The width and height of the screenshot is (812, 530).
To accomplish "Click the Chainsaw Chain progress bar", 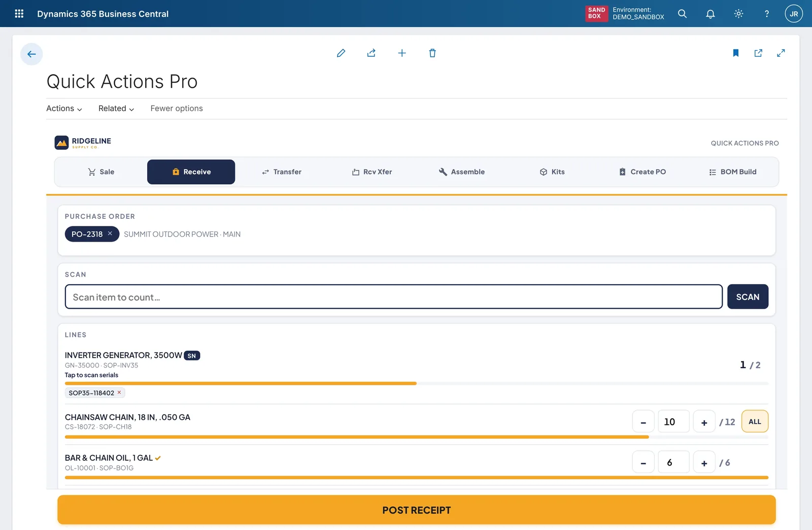I will (417, 437).
